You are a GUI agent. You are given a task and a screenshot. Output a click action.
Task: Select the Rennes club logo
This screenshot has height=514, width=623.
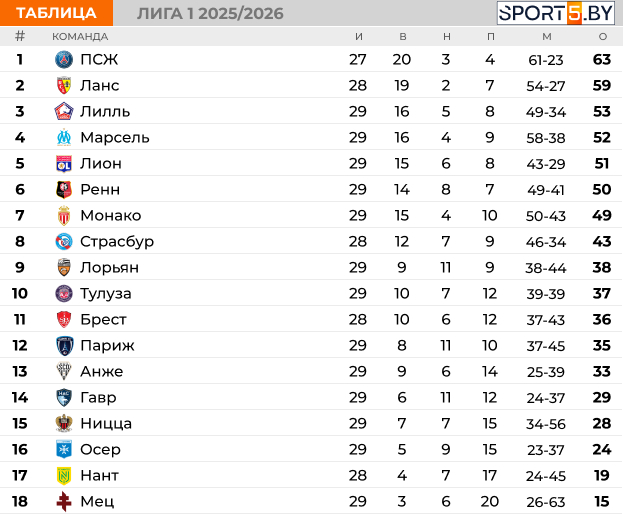pos(64,189)
